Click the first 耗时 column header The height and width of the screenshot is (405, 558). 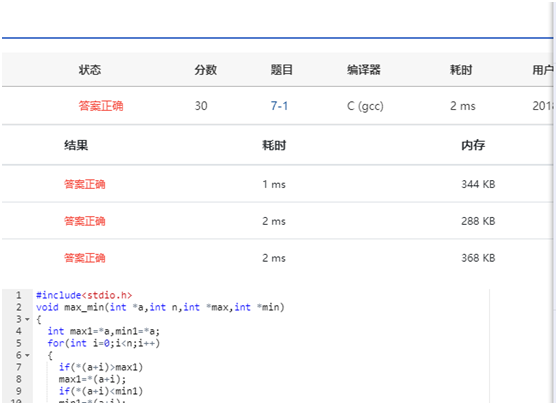[x=461, y=69]
